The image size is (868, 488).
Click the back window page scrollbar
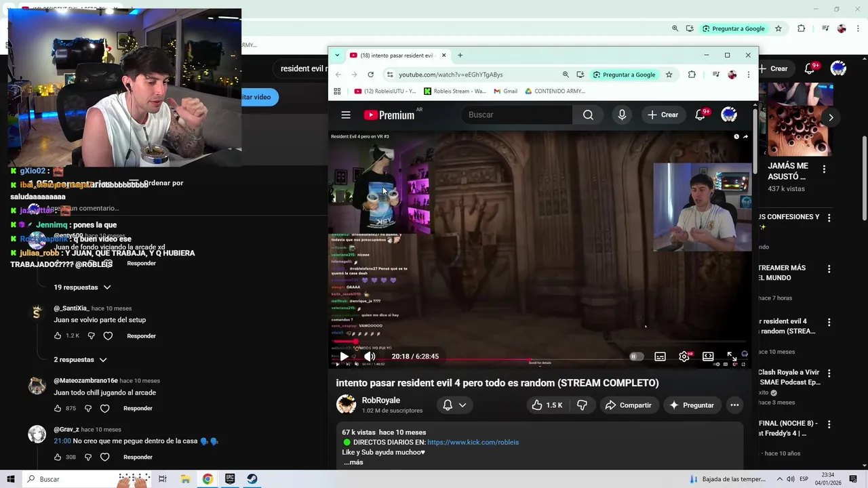[x=864, y=178]
